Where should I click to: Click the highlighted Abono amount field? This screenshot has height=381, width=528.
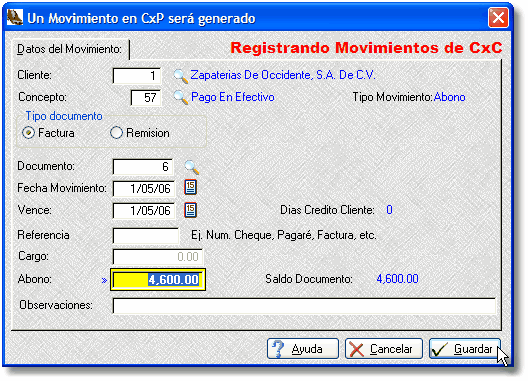(158, 280)
